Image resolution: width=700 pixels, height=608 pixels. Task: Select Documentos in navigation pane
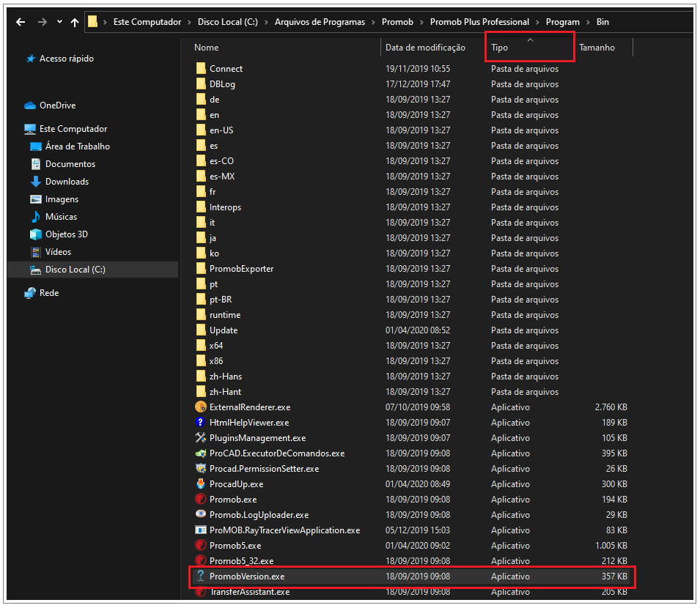(70, 164)
